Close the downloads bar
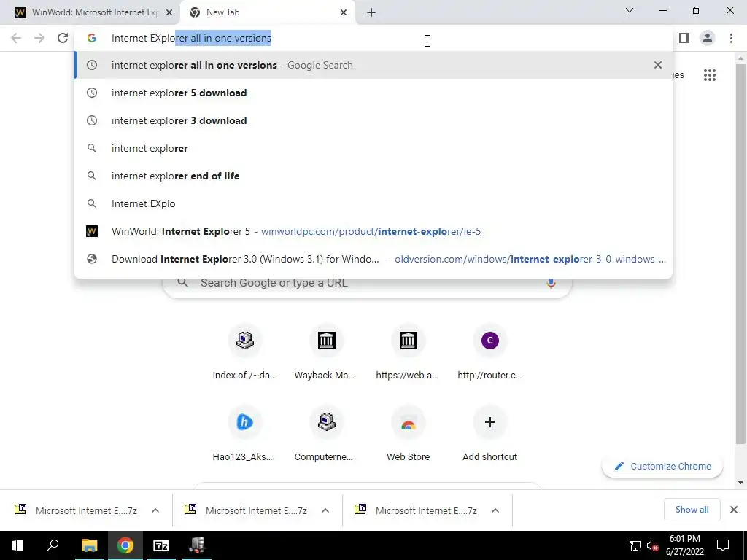The width and height of the screenshot is (747, 560). point(734,510)
